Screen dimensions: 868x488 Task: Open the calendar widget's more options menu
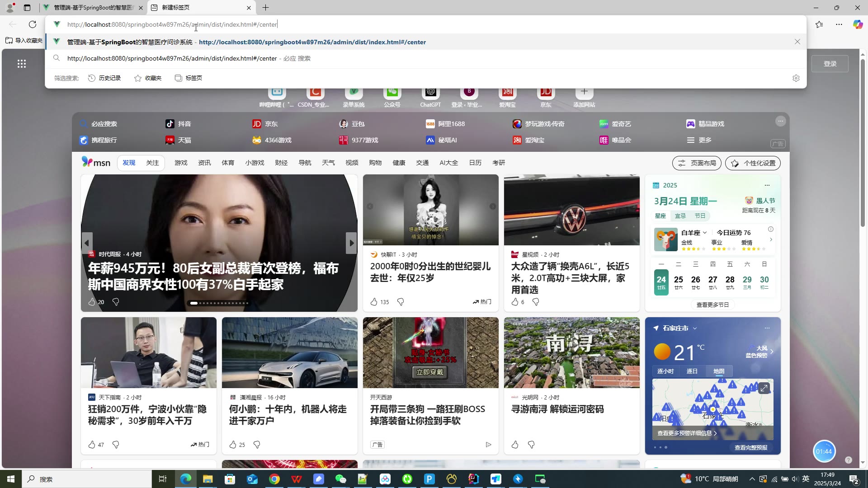(x=767, y=185)
